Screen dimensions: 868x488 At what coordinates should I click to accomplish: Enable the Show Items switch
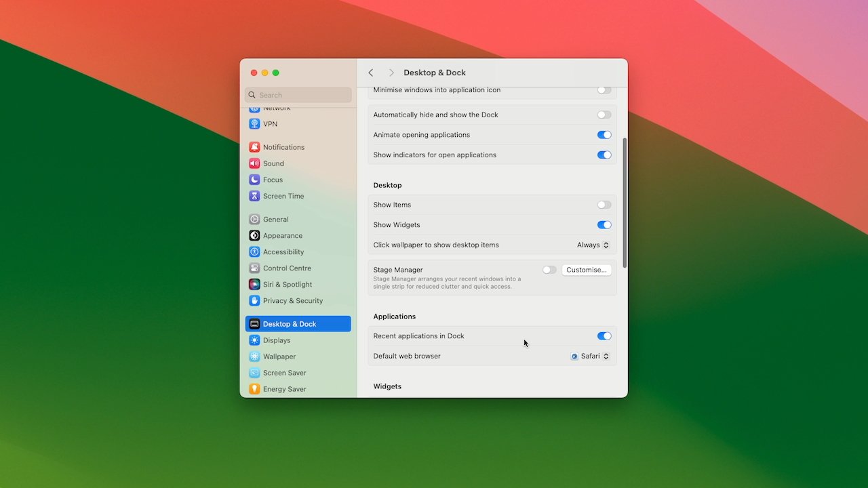604,205
